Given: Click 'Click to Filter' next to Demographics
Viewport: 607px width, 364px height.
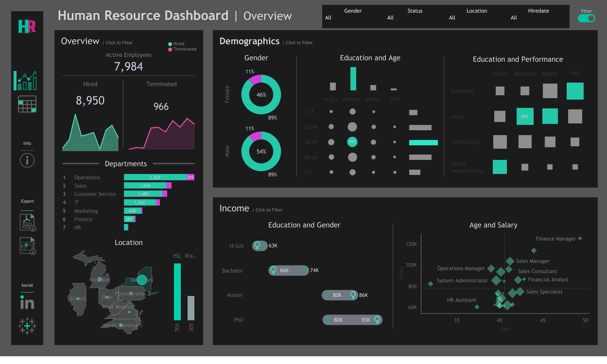Looking at the screenshot, I should pyautogui.click(x=299, y=43).
